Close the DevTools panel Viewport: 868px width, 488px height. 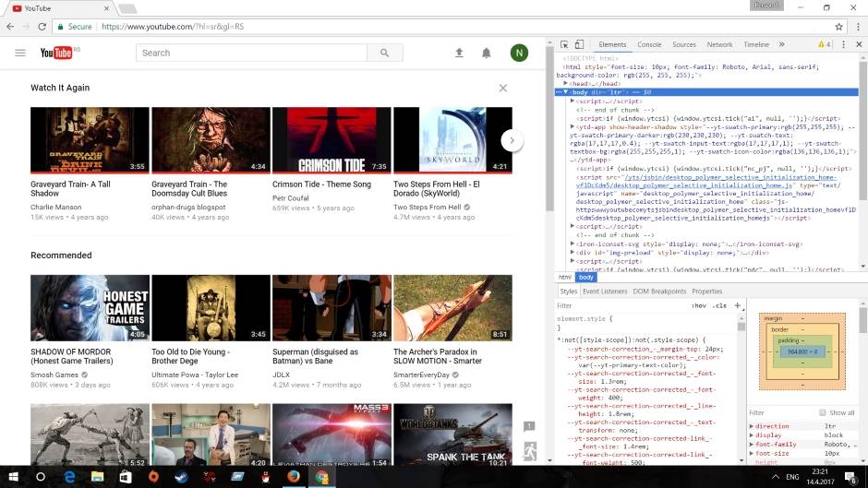point(859,44)
